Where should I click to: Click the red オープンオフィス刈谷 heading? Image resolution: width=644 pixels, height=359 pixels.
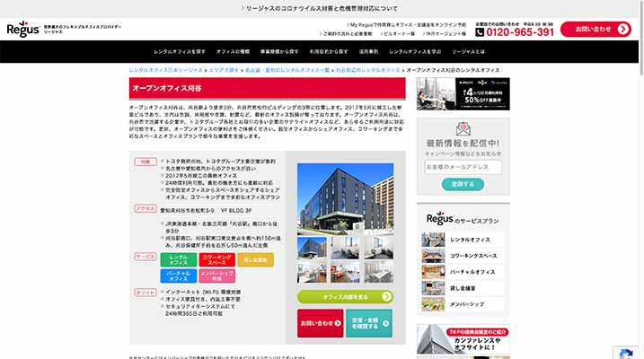268,88
